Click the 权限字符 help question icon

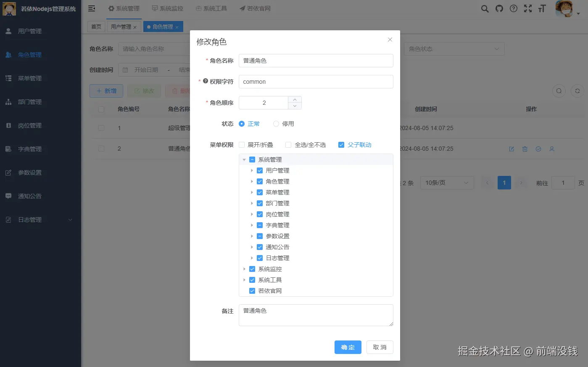(206, 81)
